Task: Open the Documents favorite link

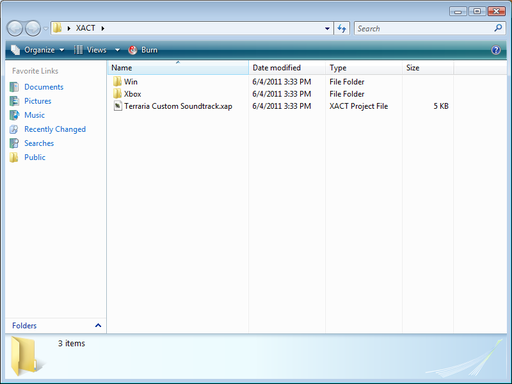Action: 44,87
